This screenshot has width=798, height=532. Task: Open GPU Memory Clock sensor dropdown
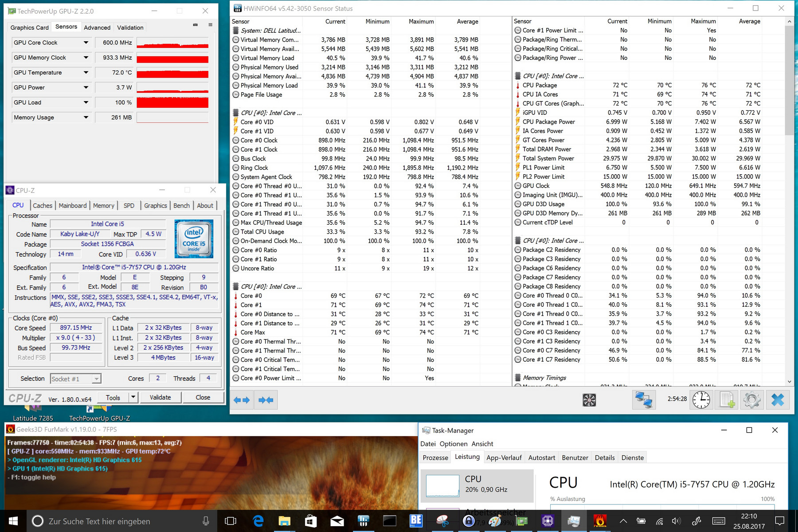[86, 58]
